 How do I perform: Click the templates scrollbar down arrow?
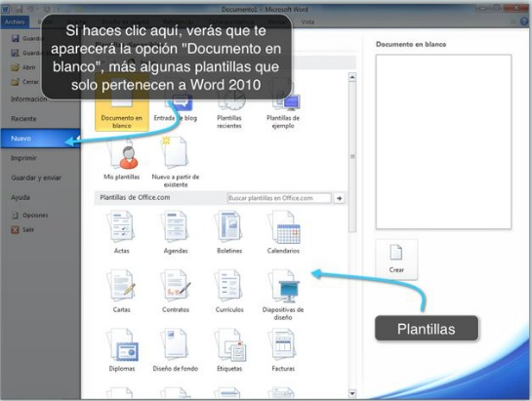tap(352, 393)
